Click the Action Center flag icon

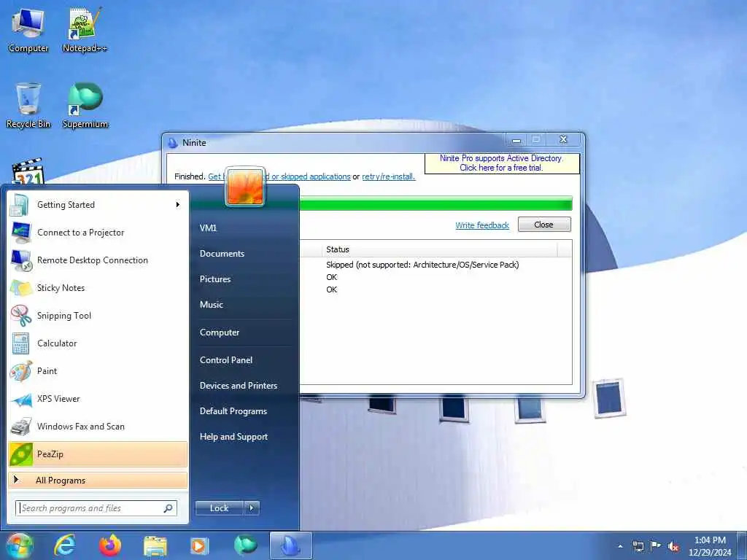click(x=656, y=546)
